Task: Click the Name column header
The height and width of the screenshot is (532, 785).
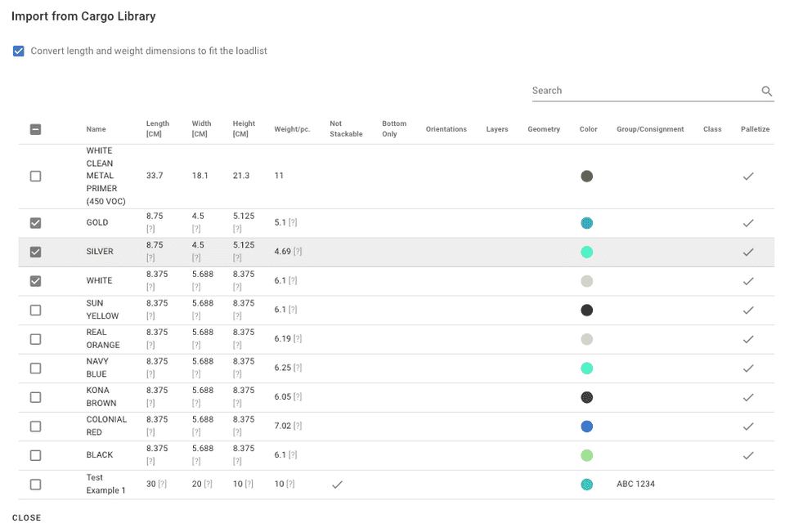Action: 96,129
